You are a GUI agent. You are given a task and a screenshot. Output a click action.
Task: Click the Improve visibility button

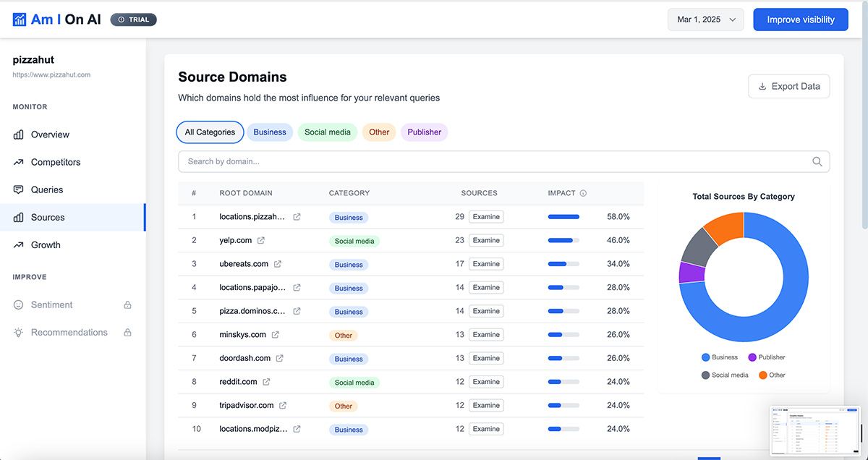(x=801, y=20)
